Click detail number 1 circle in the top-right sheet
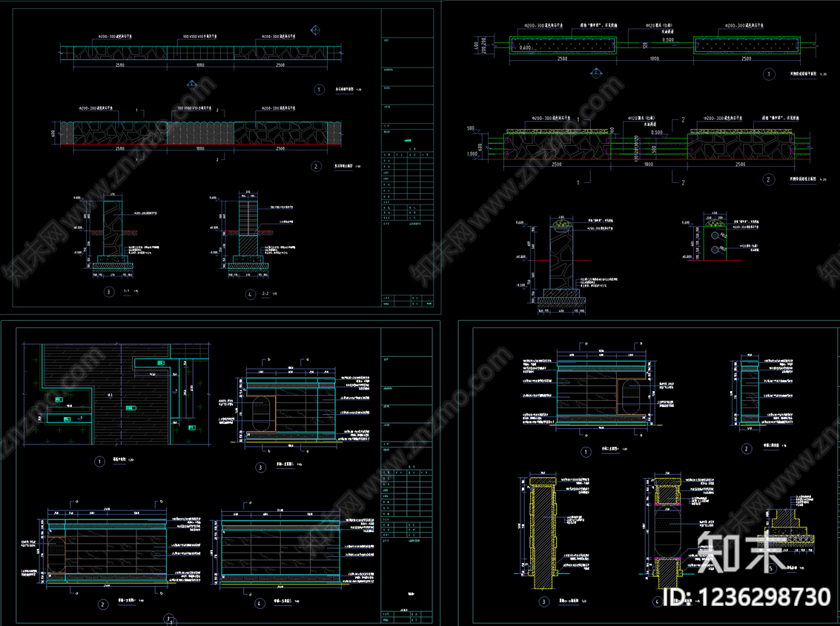Image resolution: width=840 pixels, height=626 pixels. pyautogui.click(x=769, y=74)
